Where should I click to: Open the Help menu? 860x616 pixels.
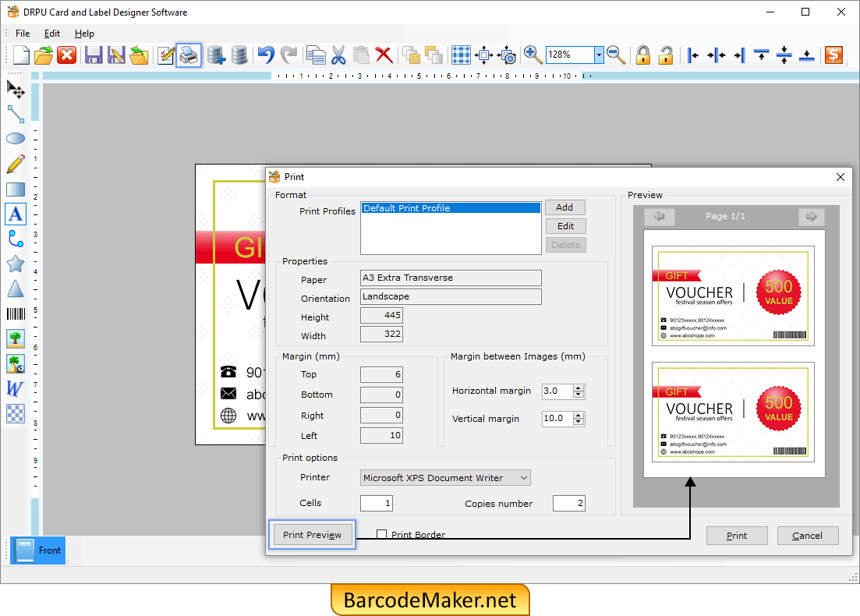84,34
